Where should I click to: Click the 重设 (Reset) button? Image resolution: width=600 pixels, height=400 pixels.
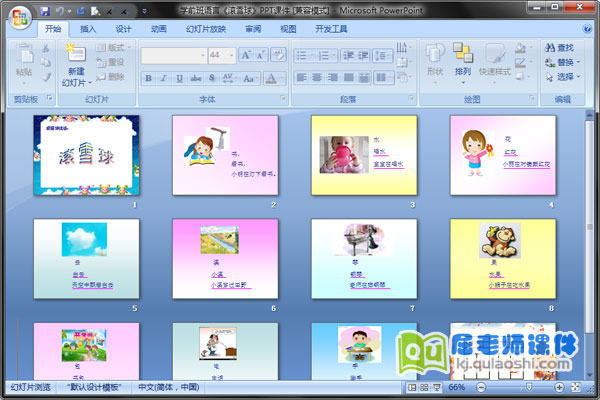(111, 62)
